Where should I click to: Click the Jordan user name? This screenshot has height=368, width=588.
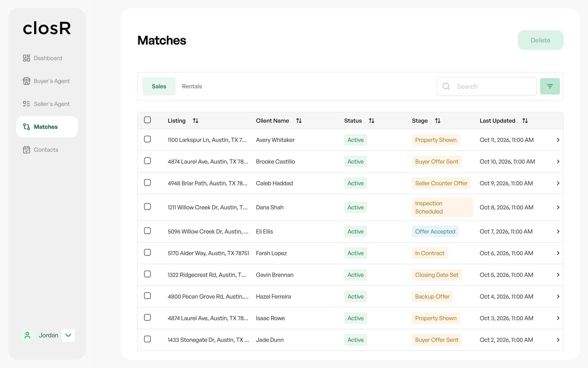tap(48, 335)
